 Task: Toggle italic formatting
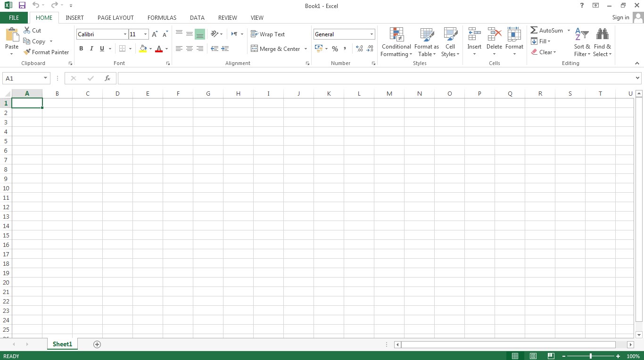pyautogui.click(x=91, y=49)
